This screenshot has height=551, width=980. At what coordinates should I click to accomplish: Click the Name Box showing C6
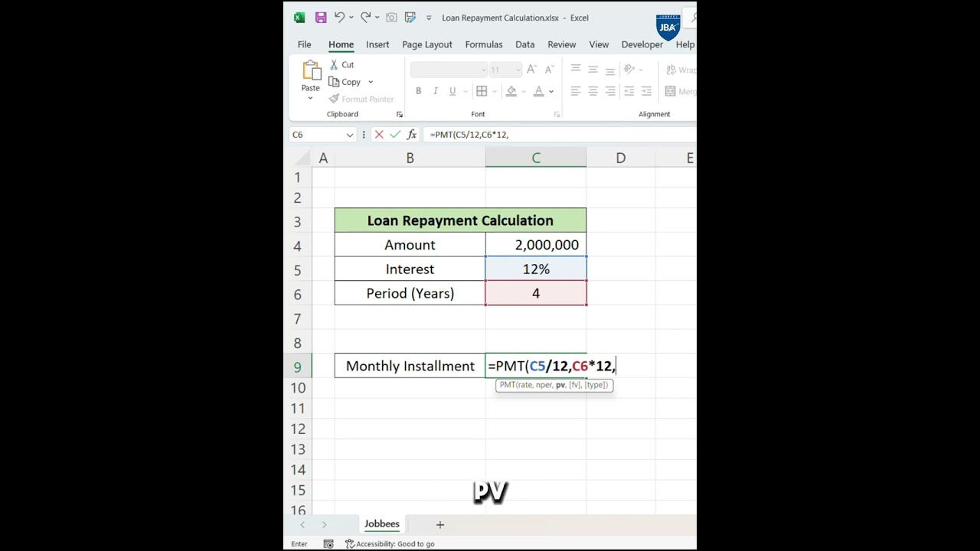[x=317, y=135]
